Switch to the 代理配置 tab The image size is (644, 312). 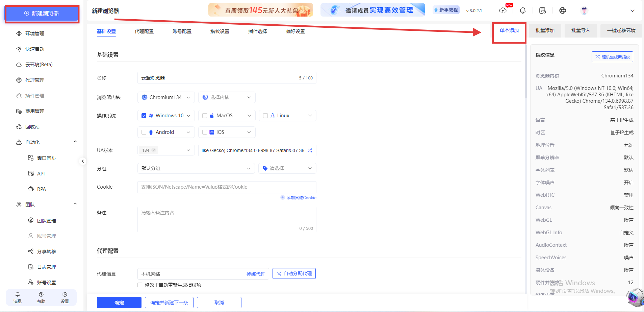tap(144, 31)
